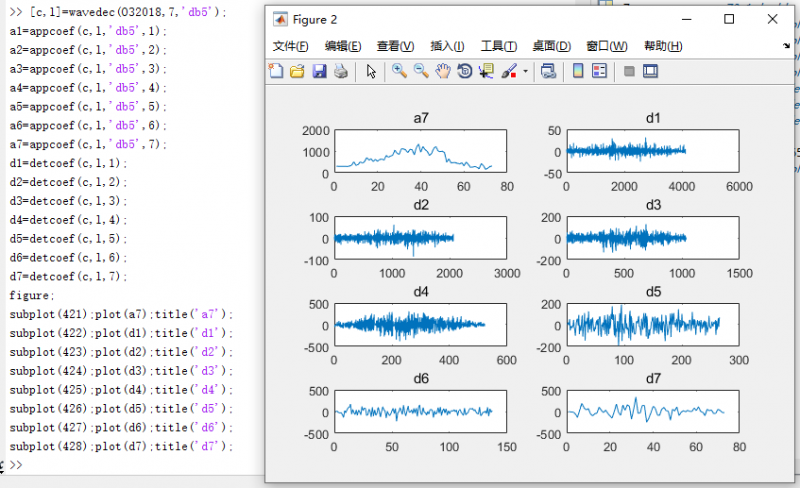Enable the Pan hand tool

[x=443, y=71]
